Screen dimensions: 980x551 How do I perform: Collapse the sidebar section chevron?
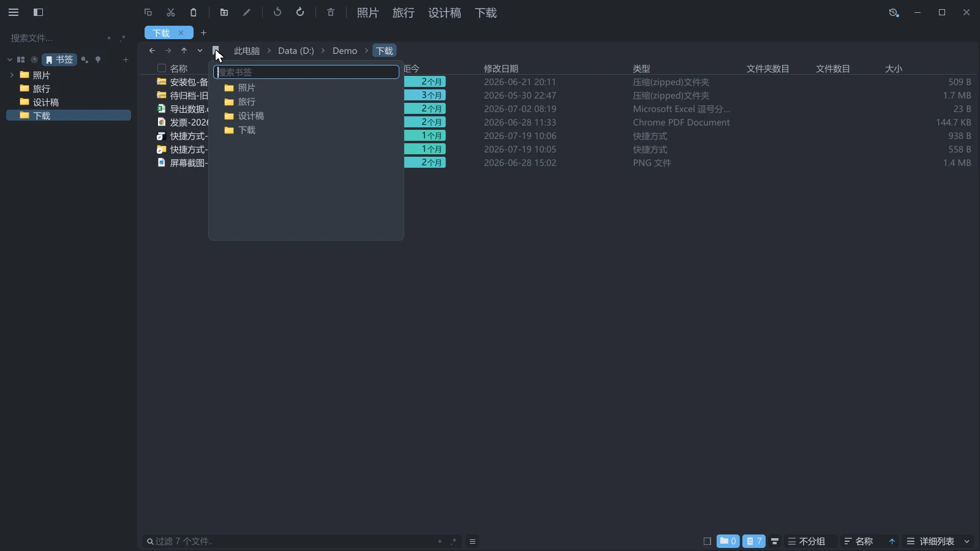[x=10, y=59]
